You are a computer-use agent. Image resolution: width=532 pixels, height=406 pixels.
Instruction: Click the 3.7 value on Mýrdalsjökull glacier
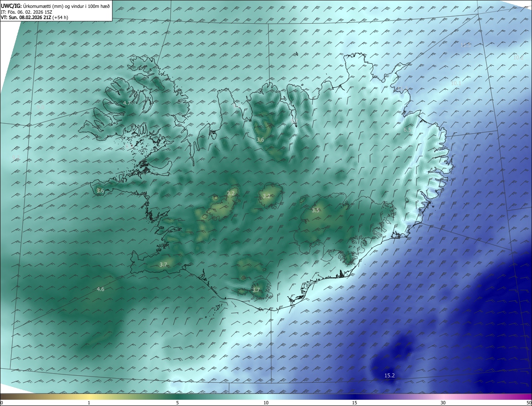(x=256, y=290)
